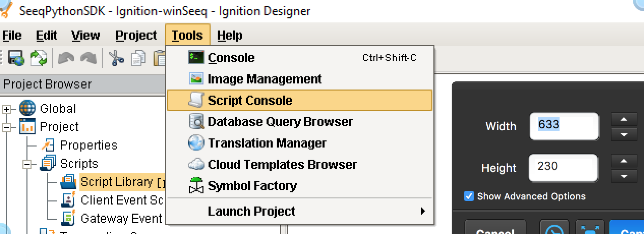Open Console from the Tools menu
644x234 pixels.
click(x=231, y=57)
